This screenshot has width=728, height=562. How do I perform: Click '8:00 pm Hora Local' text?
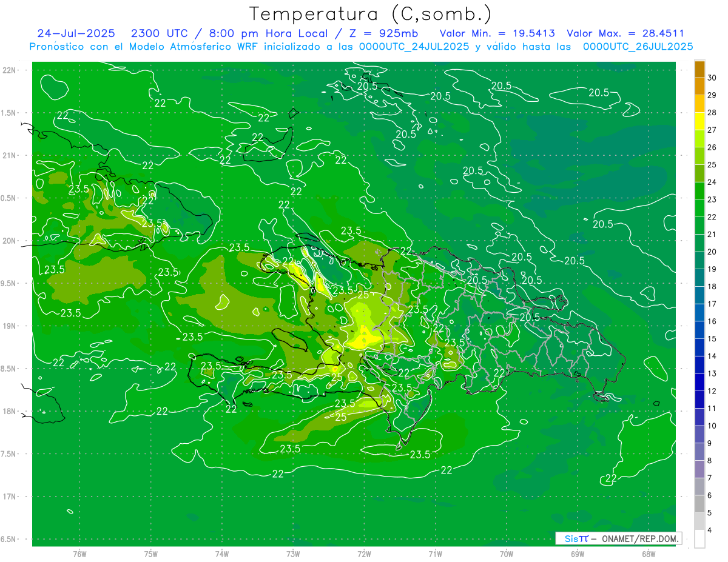click(x=268, y=34)
